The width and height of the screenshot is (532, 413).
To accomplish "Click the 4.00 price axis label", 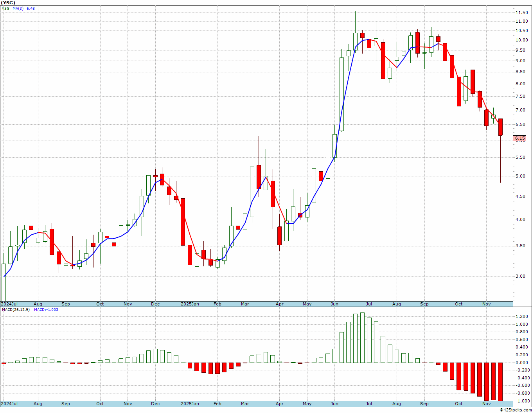I will click(521, 219).
